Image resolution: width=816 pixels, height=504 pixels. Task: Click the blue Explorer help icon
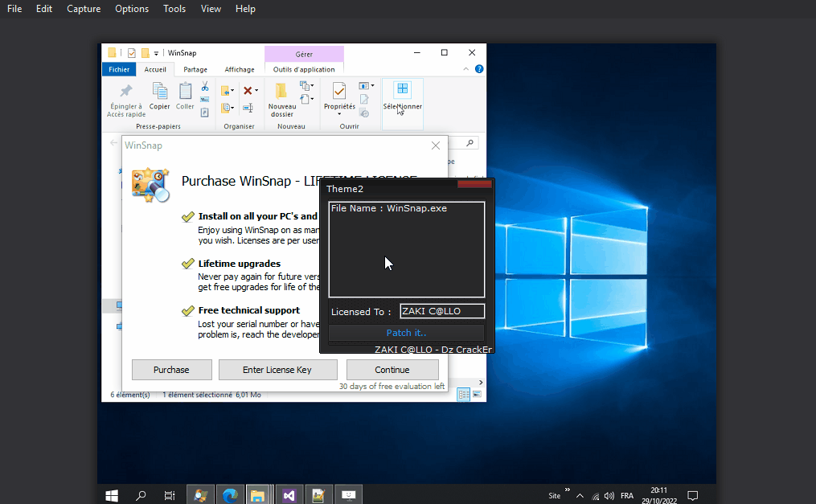coord(479,69)
